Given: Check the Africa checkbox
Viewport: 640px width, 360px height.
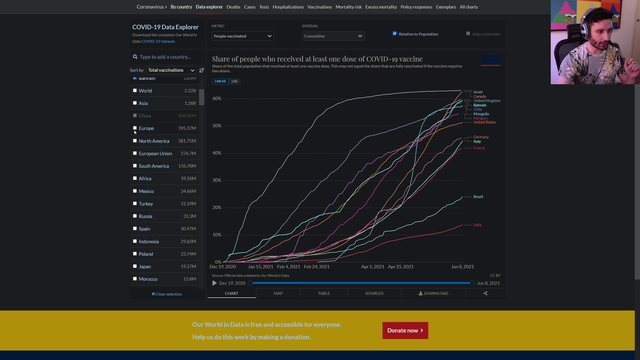Looking at the screenshot, I should [135, 178].
